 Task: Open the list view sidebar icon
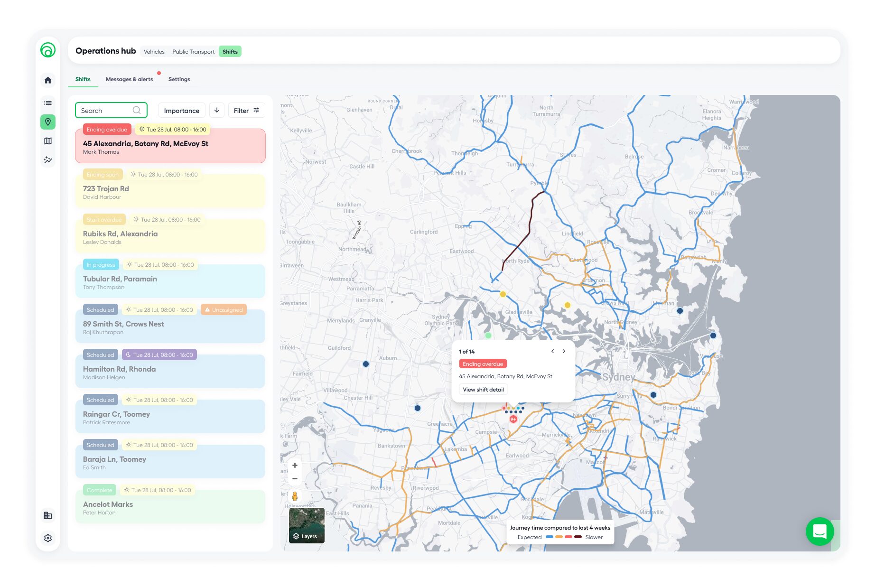48,103
